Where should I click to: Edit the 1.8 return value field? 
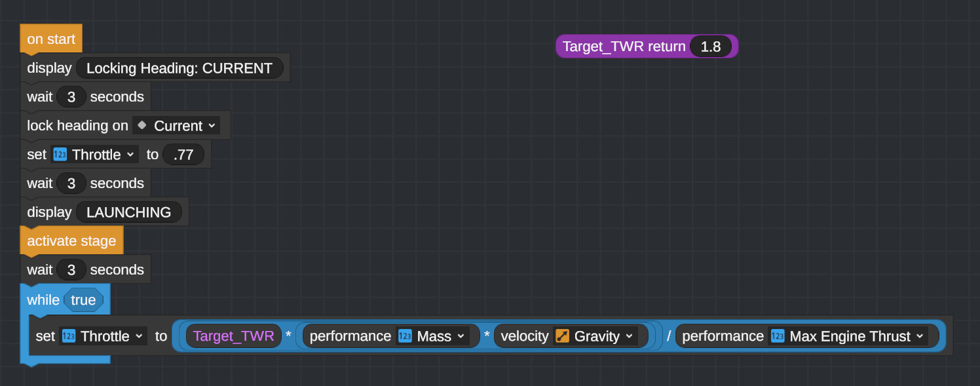(711, 47)
